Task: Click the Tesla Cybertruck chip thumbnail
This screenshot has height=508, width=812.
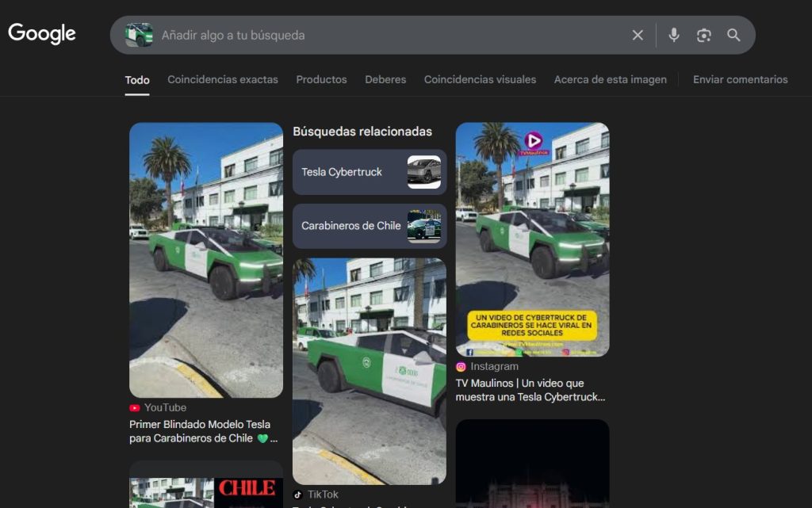Action: tap(424, 172)
